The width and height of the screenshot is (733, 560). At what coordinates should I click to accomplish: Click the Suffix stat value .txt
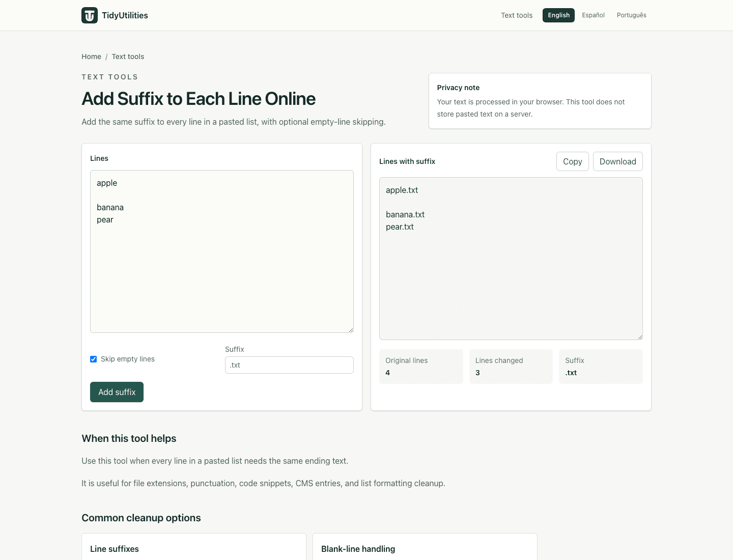571,373
